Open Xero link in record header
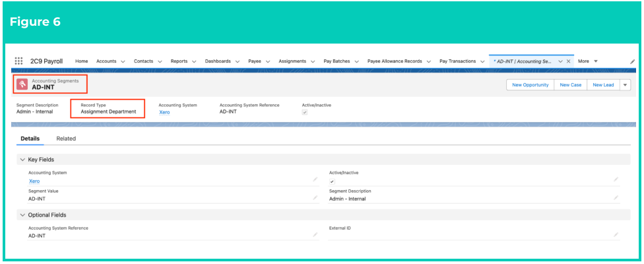Image resolution: width=644 pixels, height=264 pixels. click(164, 112)
